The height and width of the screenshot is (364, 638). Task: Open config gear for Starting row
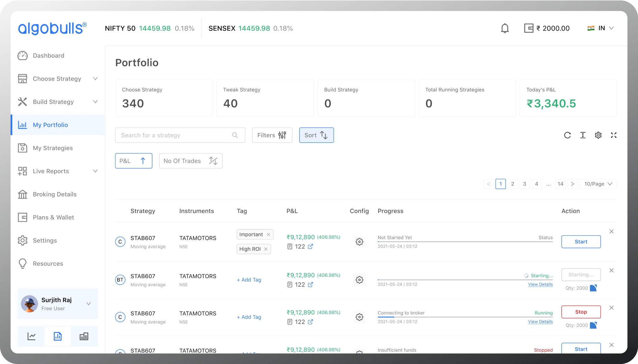tap(360, 280)
